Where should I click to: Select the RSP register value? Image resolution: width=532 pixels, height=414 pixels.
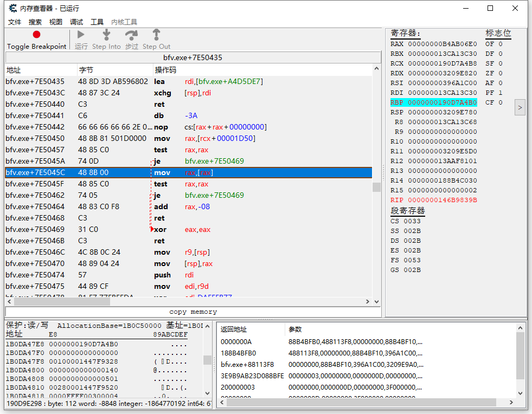tap(443, 112)
